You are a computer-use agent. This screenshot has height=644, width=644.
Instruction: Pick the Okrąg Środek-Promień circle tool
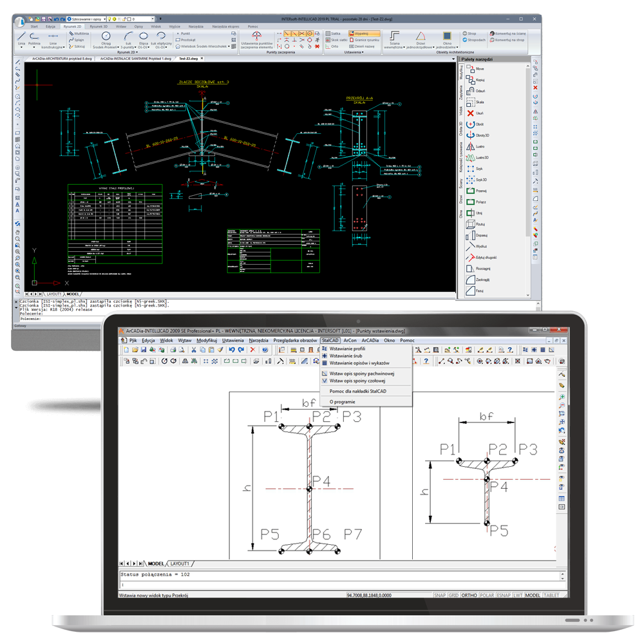click(x=106, y=40)
